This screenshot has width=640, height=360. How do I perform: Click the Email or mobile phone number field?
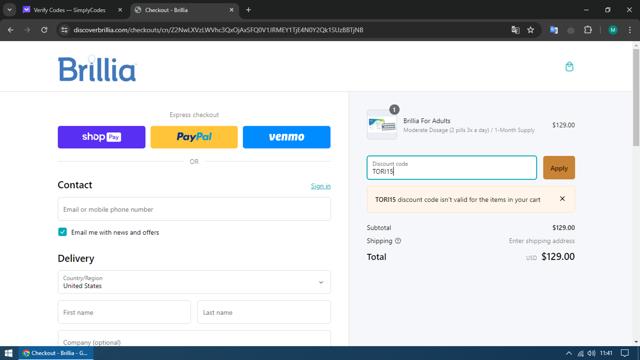coord(194,209)
